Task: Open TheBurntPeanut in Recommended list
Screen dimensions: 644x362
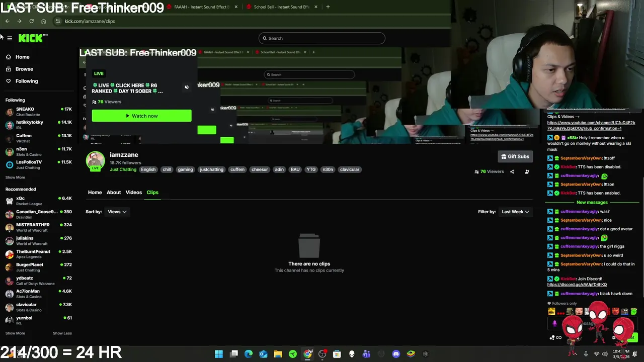Action: (x=38, y=254)
